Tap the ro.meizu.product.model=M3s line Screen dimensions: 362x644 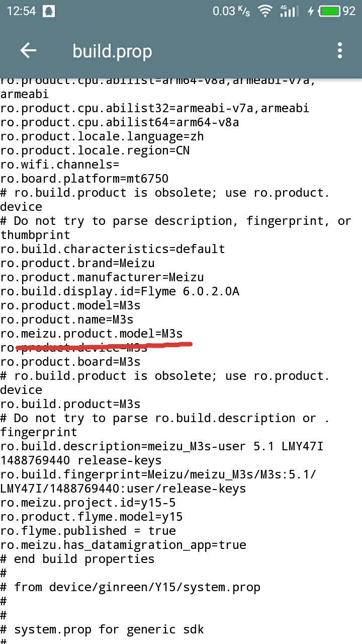(92, 334)
